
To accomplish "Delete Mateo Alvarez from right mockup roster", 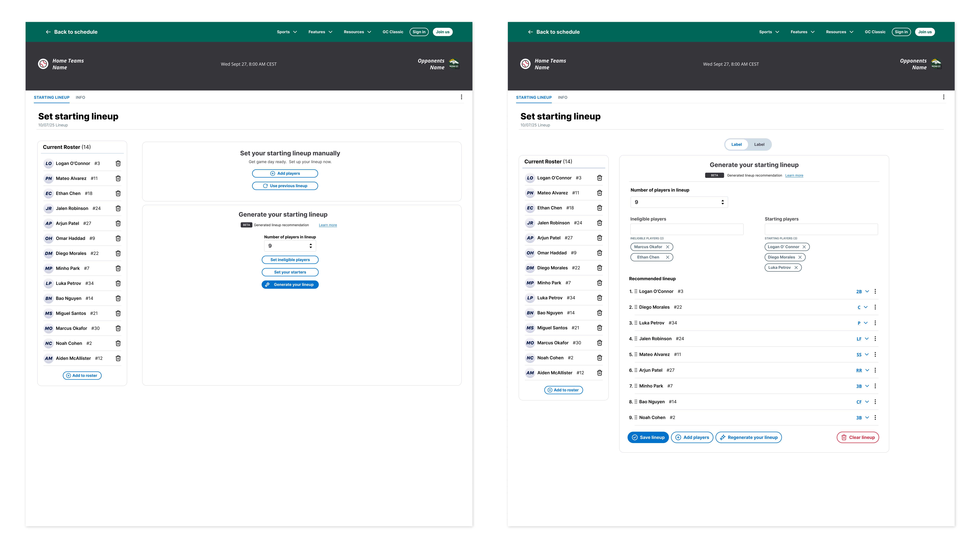I will click(x=600, y=193).
